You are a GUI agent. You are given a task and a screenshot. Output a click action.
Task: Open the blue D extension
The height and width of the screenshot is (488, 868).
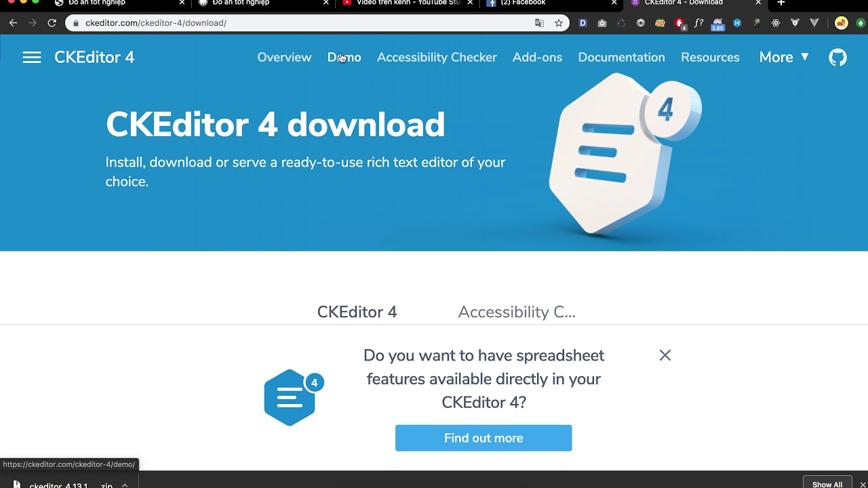583,23
